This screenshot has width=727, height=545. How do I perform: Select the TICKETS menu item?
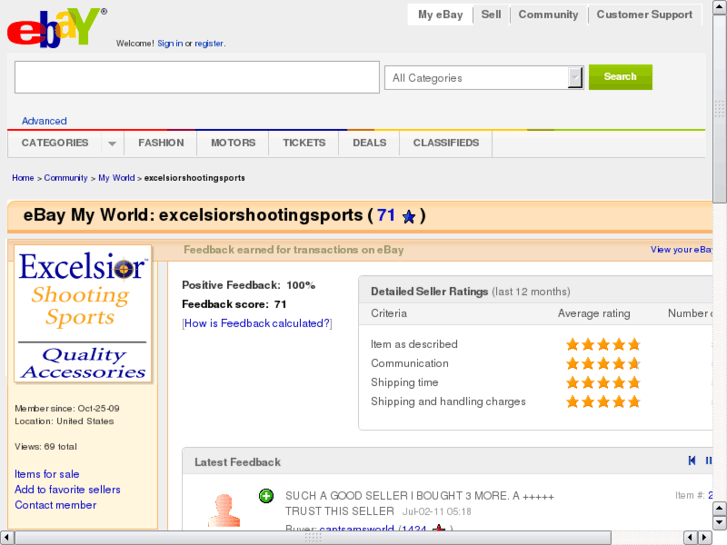[304, 143]
